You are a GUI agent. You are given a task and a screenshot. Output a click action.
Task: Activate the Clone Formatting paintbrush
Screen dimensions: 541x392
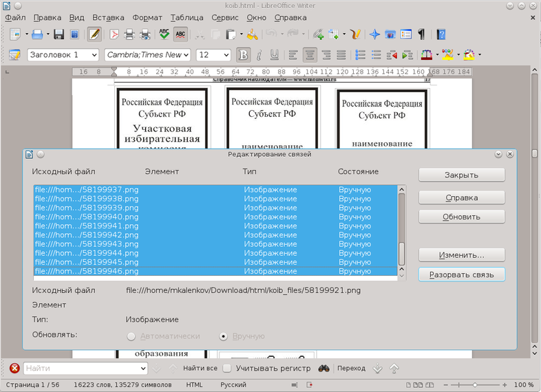point(253,34)
